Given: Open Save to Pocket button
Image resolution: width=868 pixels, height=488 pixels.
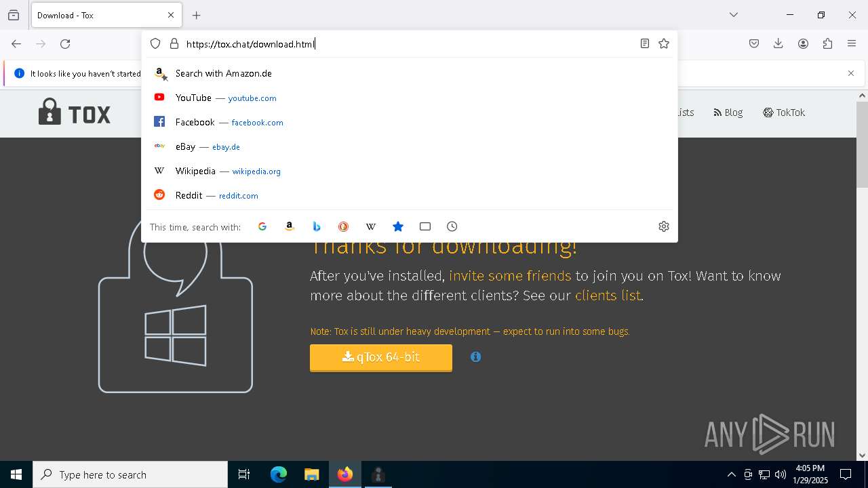Looking at the screenshot, I should pos(754,44).
